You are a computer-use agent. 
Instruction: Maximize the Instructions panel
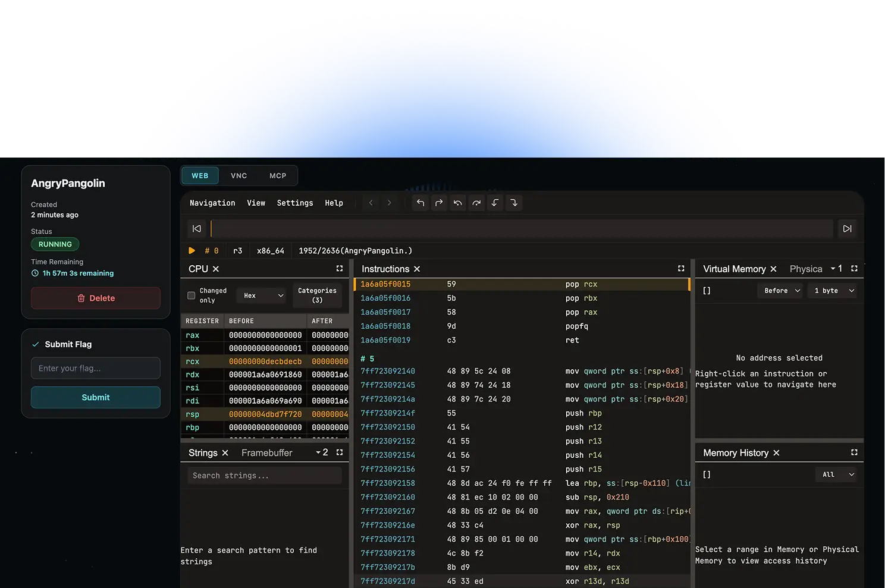pos(681,269)
